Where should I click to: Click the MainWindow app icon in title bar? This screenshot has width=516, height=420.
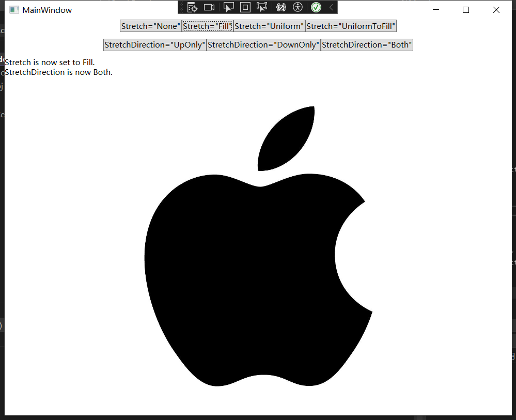(x=14, y=10)
